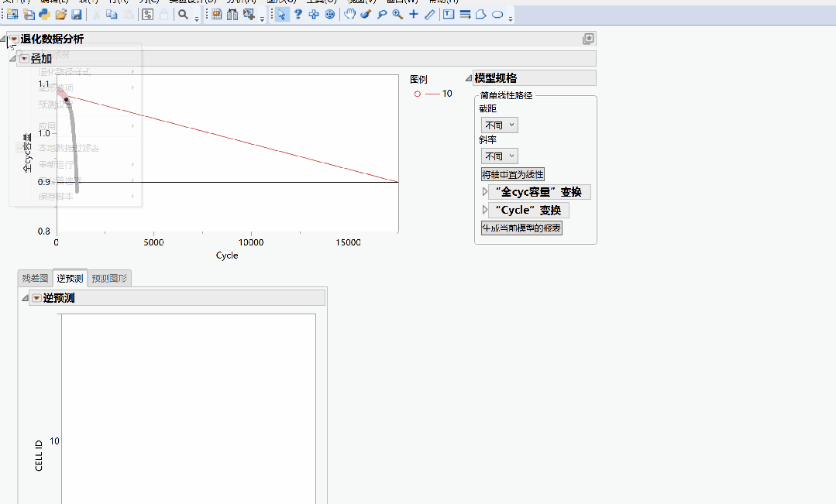Select the Crosshairs plus tool

(414, 15)
